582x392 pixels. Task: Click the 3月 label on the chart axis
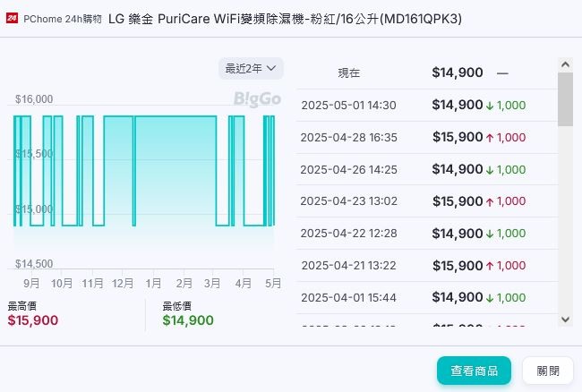tap(212, 284)
